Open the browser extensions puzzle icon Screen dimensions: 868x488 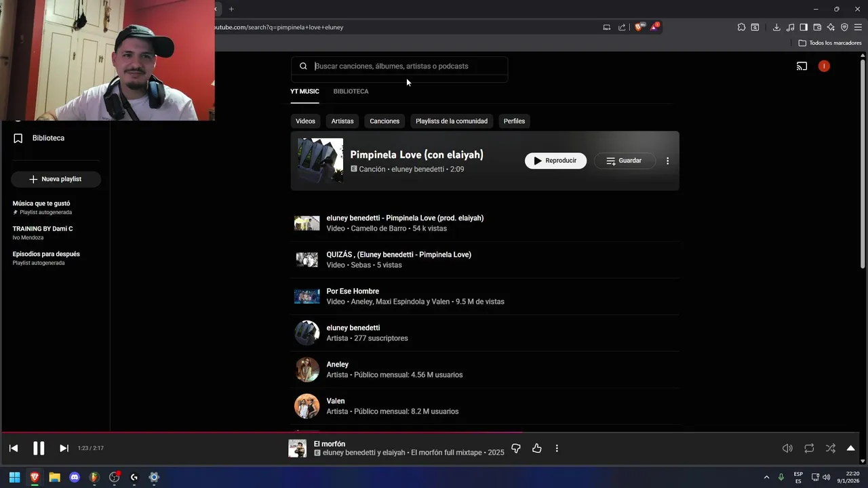(741, 27)
